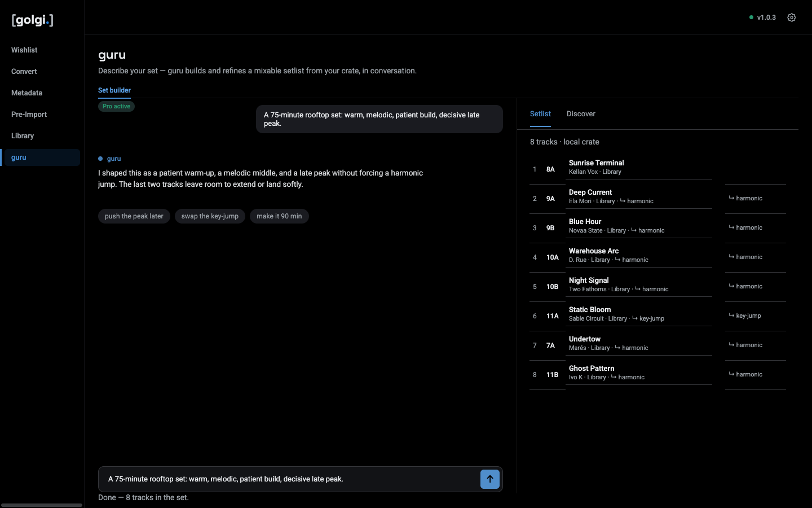Click the "make it 90 min" chip
The height and width of the screenshot is (508, 812).
pos(279,216)
